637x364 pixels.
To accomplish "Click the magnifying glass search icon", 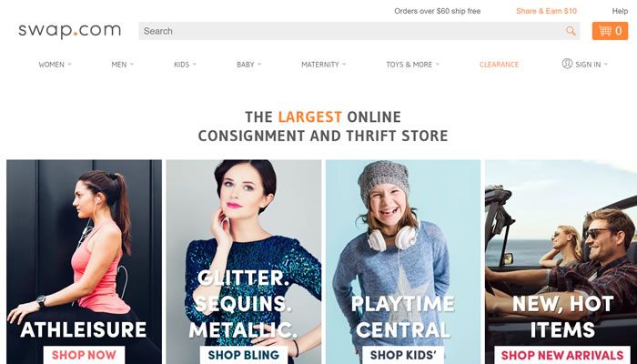I will tap(571, 31).
